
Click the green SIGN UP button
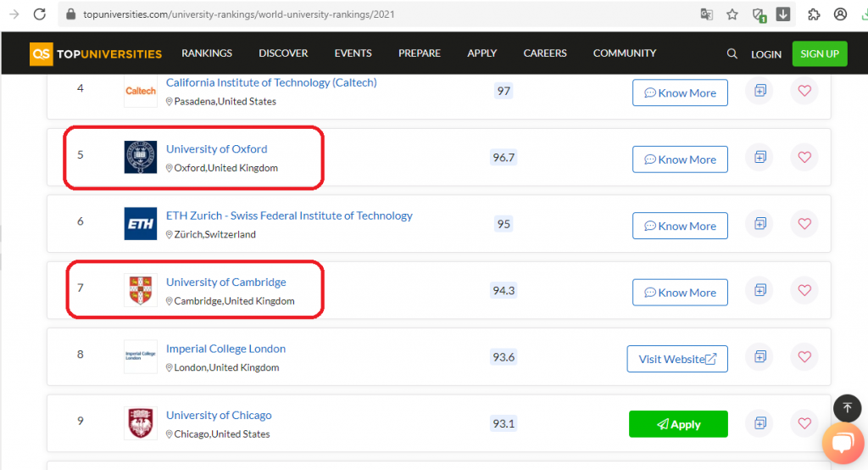click(x=820, y=53)
